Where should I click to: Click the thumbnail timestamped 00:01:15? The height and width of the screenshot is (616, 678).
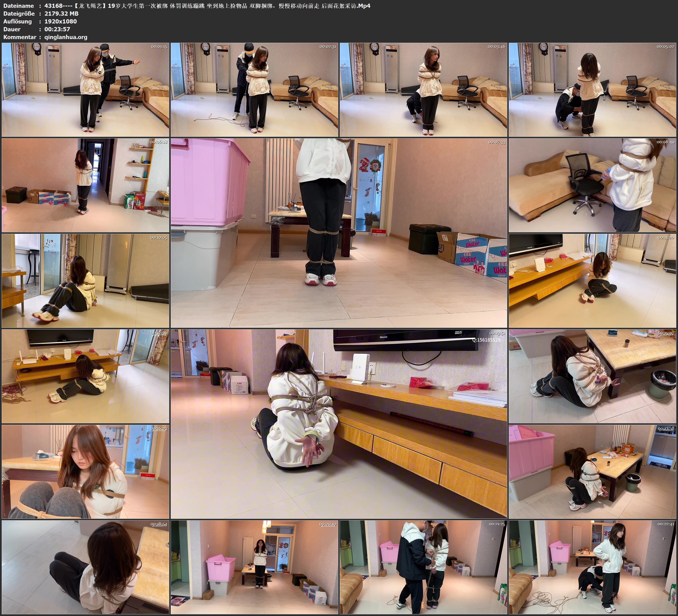coord(85,90)
